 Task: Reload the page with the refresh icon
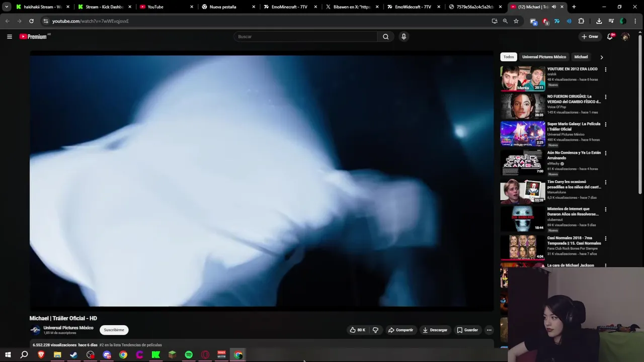[31, 21]
